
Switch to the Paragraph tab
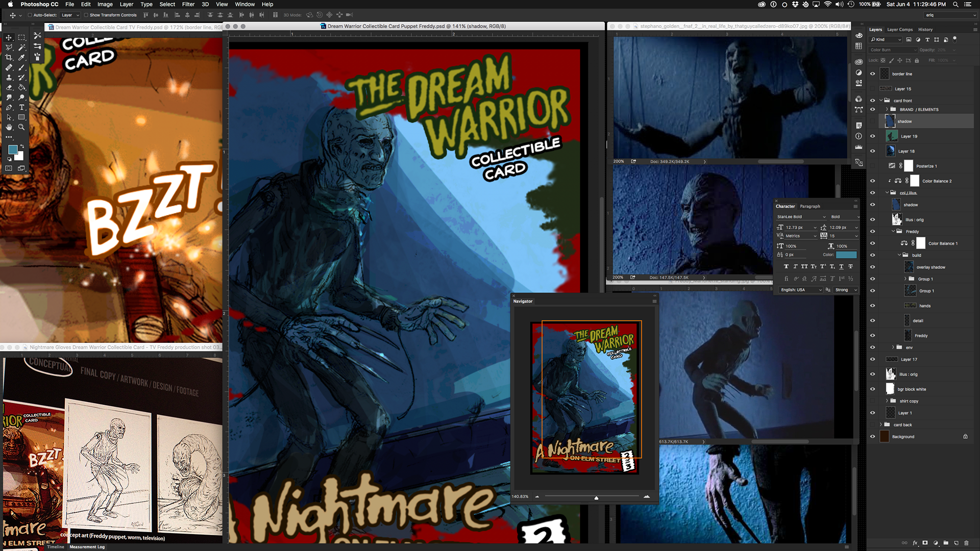(x=810, y=206)
